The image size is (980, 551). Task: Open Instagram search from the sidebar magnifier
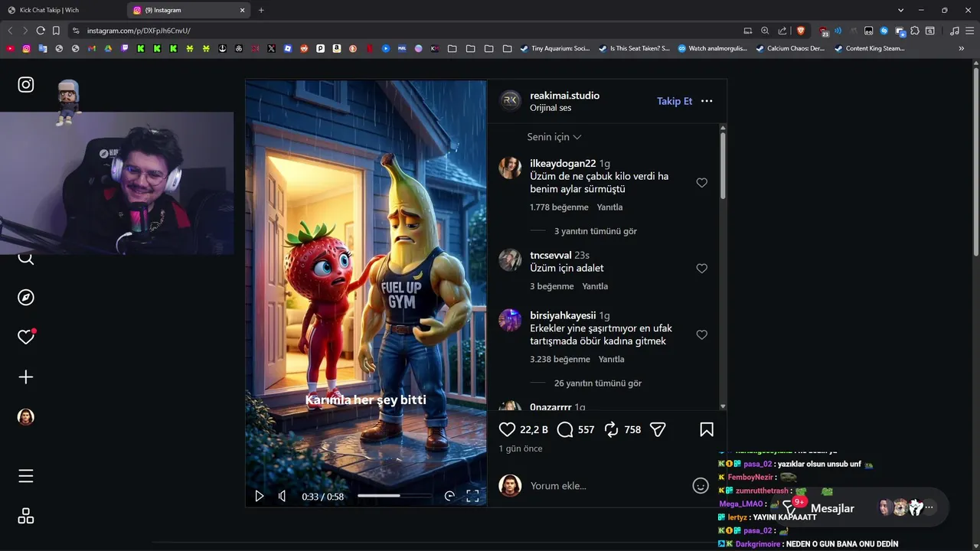click(26, 259)
